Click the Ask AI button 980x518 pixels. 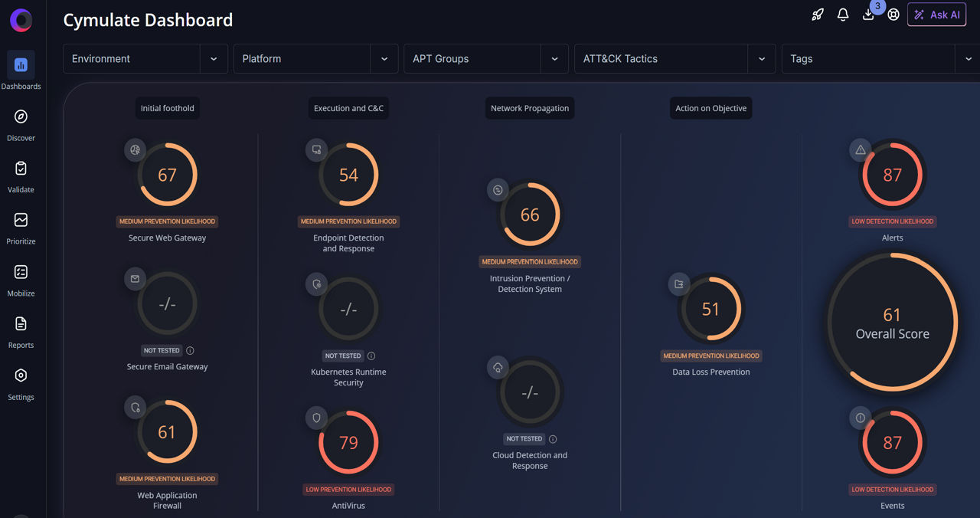click(936, 15)
